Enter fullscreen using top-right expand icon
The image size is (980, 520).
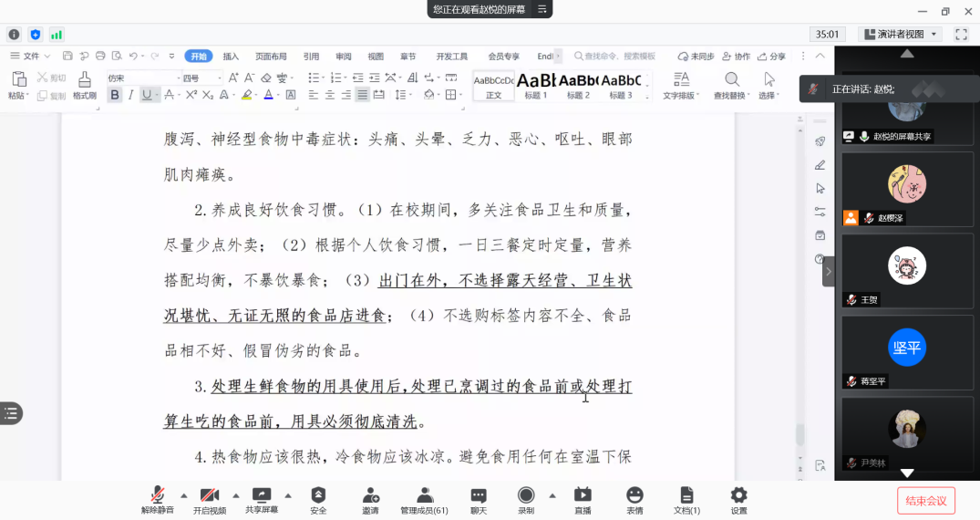coord(961,34)
